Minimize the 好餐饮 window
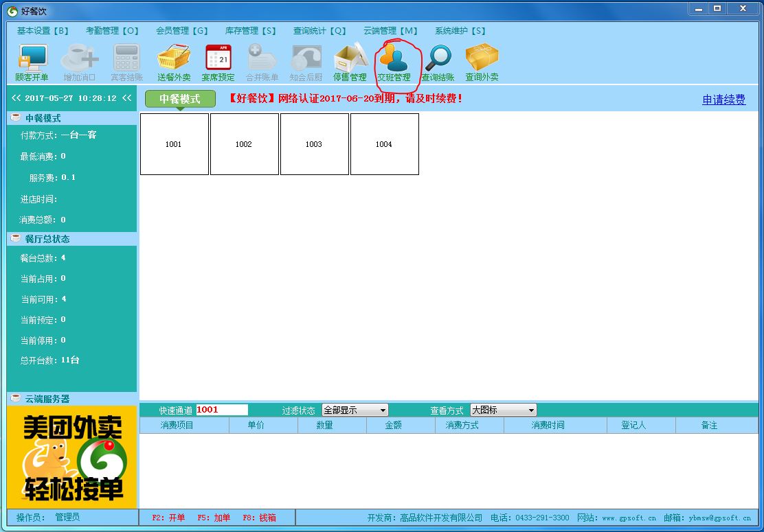This screenshot has width=764, height=532. [x=699, y=9]
